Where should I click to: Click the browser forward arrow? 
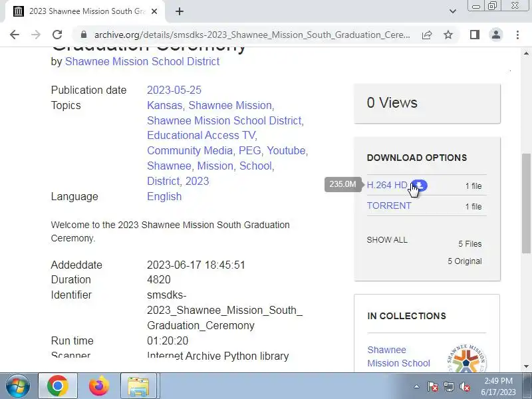36,35
